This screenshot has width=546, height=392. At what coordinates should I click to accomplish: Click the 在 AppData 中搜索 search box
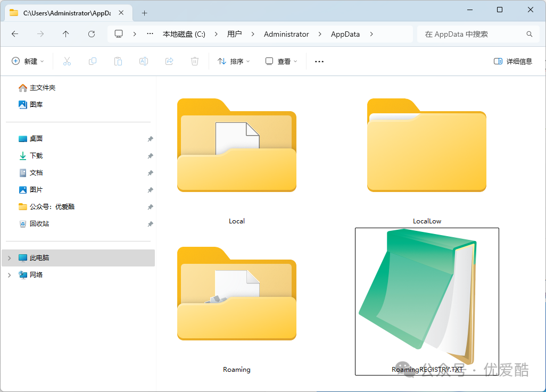pos(471,34)
